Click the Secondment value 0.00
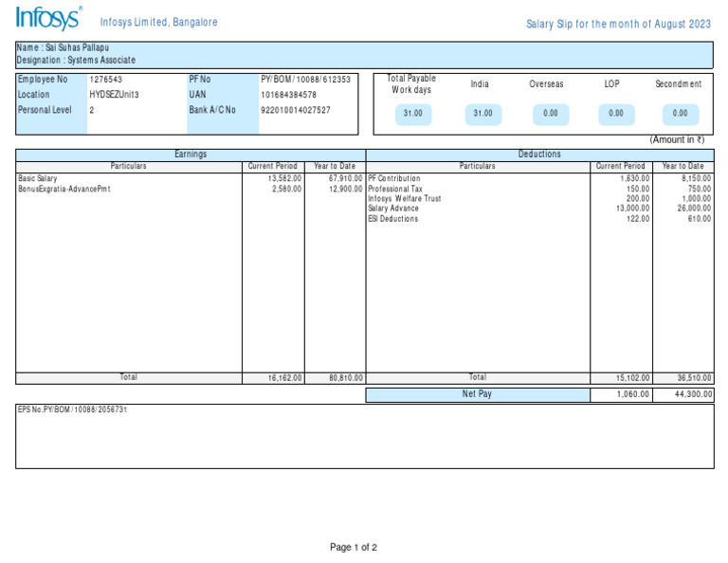Screen dimensions: 728x563 click(x=681, y=113)
